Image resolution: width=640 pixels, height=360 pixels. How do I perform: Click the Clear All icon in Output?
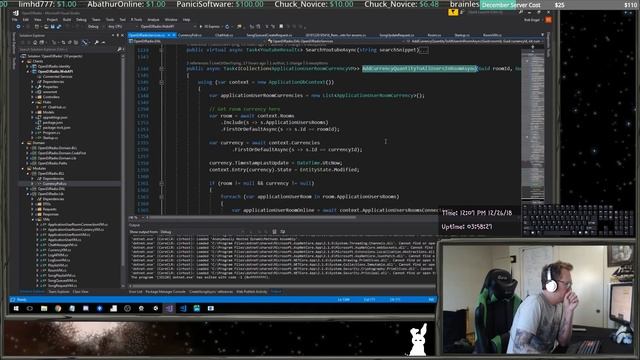point(274,232)
